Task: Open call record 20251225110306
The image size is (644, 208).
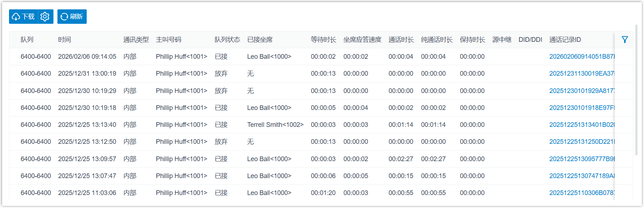Action: pos(582,193)
